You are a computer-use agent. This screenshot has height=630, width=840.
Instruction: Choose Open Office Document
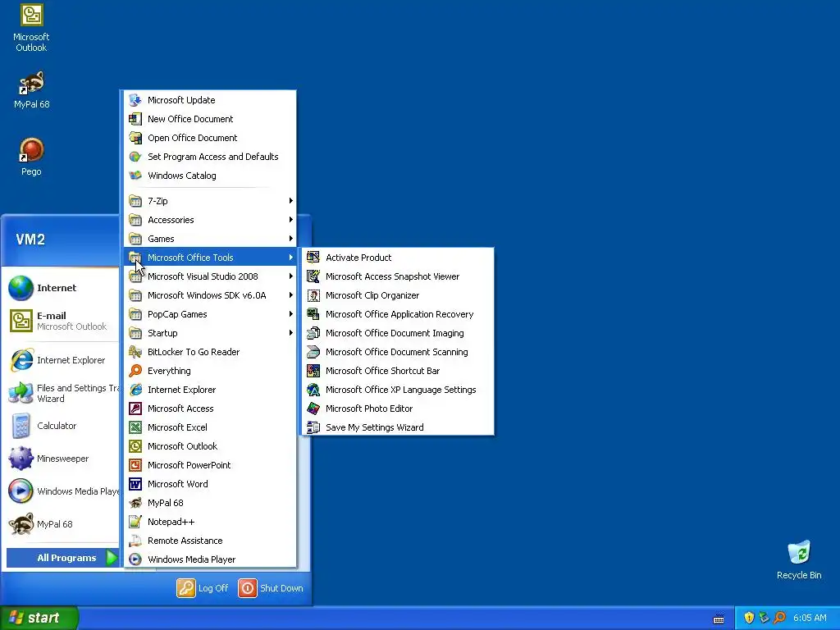[210, 138]
